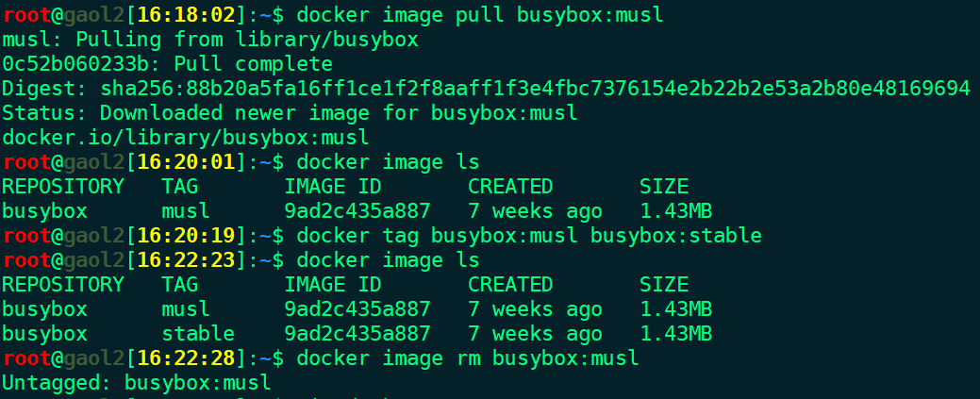
Task: Click the 'docker tag busybox:musl busybox:stable' command
Action: [529, 236]
